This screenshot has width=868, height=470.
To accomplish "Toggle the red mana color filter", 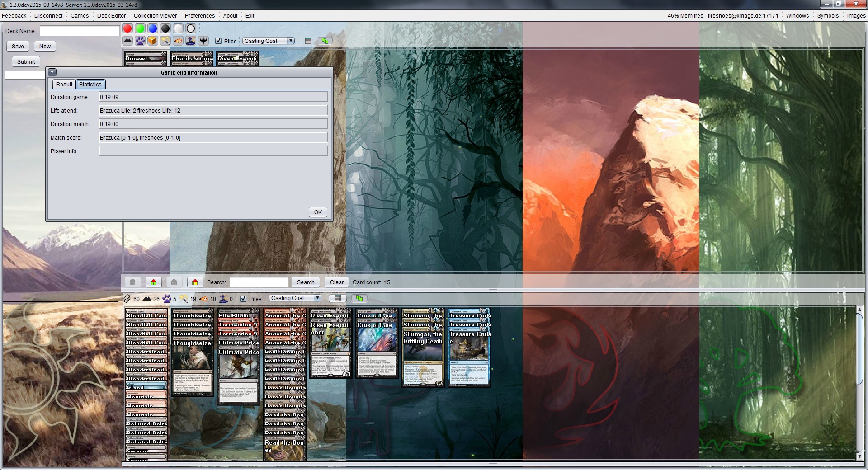I will (127, 28).
